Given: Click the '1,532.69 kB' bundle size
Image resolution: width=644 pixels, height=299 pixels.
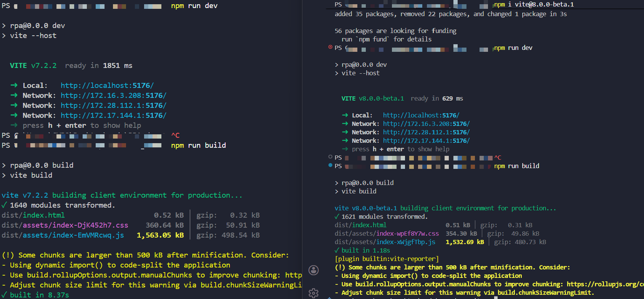Looking at the screenshot, I should 465,242.
